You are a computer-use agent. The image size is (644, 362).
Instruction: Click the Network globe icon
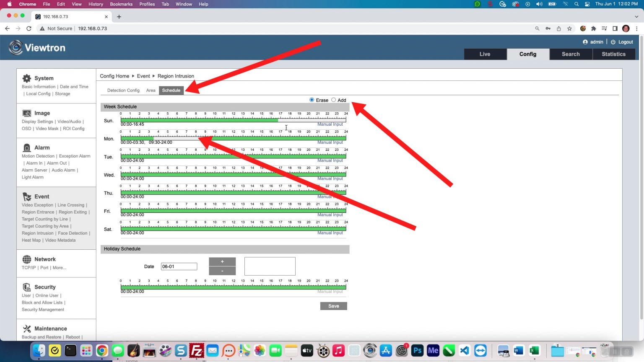coord(27,259)
